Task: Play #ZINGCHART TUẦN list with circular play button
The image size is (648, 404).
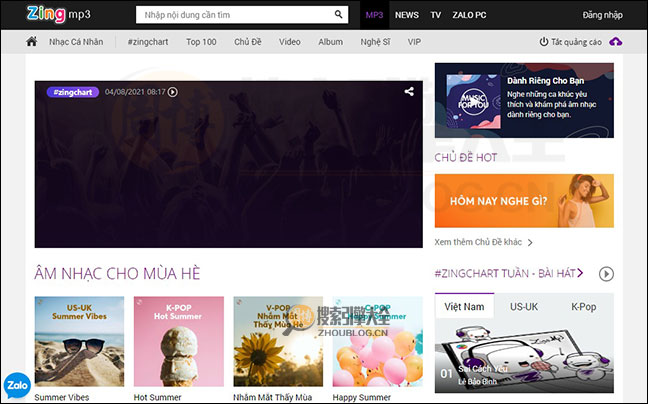Action: coord(606,273)
